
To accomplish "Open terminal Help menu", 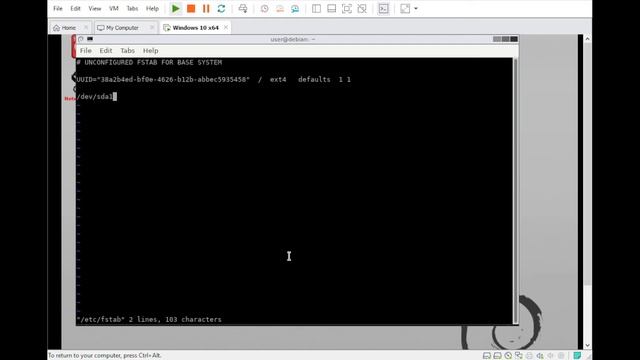I will click(151, 51).
